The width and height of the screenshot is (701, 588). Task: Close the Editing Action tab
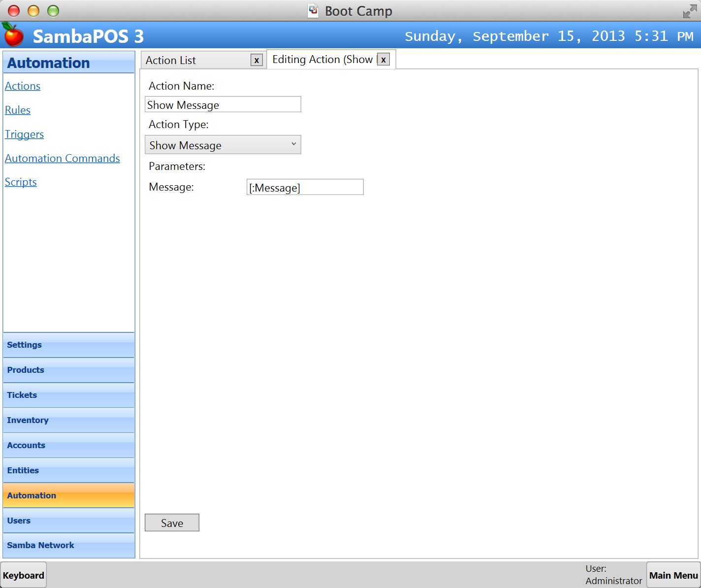click(383, 60)
